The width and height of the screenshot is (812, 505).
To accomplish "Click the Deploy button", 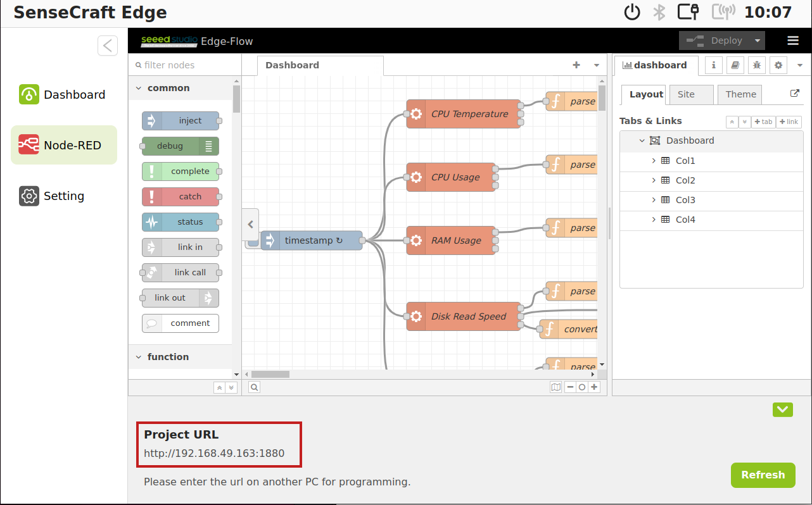I will coord(714,41).
